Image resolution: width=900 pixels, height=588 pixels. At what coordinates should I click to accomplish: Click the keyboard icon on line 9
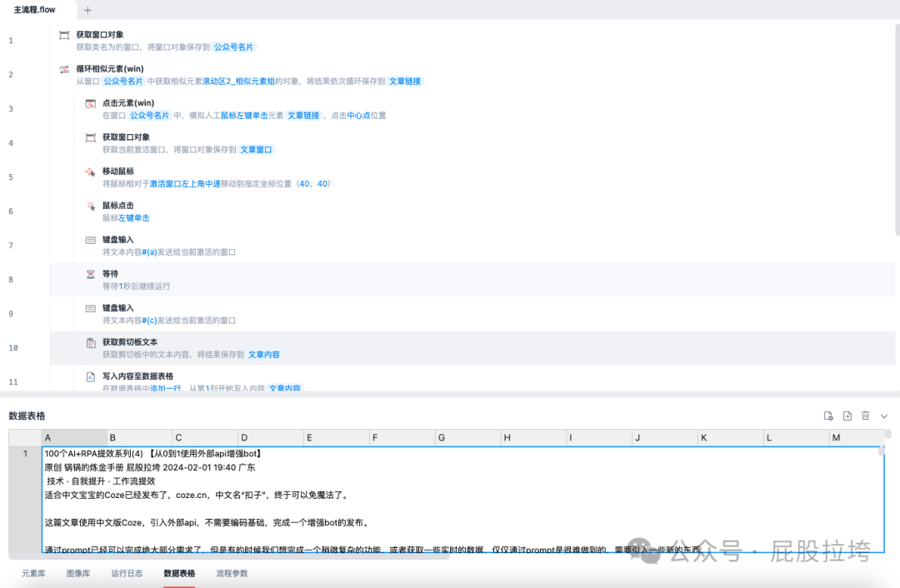tap(91, 309)
